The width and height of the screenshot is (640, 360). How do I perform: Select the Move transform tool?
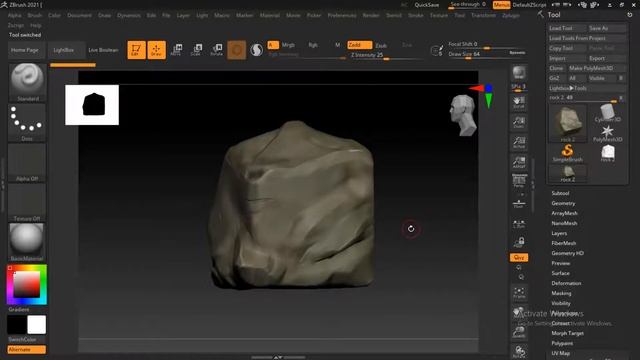coord(176,50)
